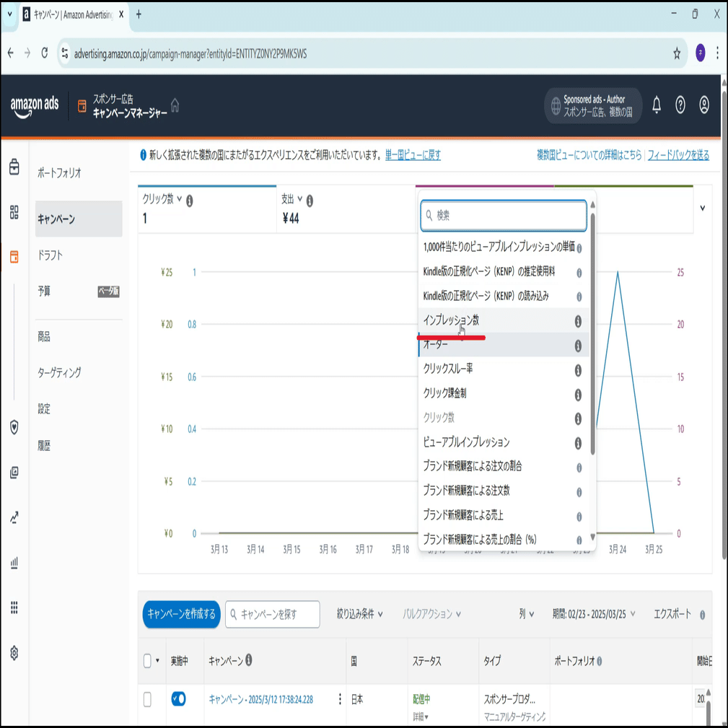Click info icon for ビューアブルインプレッション option

pyautogui.click(x=578, y=443)
